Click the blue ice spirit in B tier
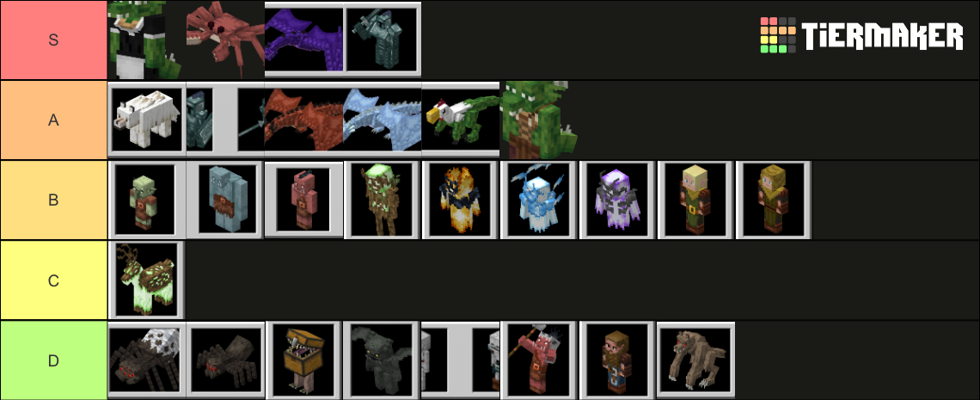The width and height of the screenshot is (980, 400). pos(539,200)
